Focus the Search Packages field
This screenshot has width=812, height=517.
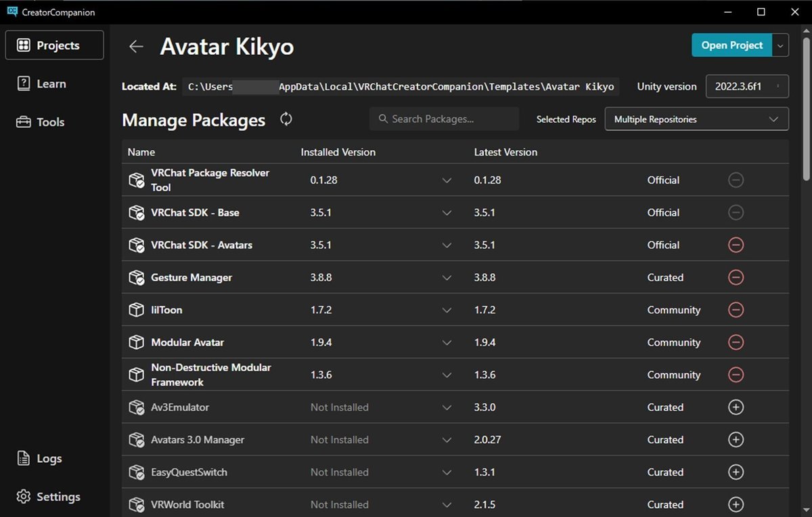click(444, 119)
